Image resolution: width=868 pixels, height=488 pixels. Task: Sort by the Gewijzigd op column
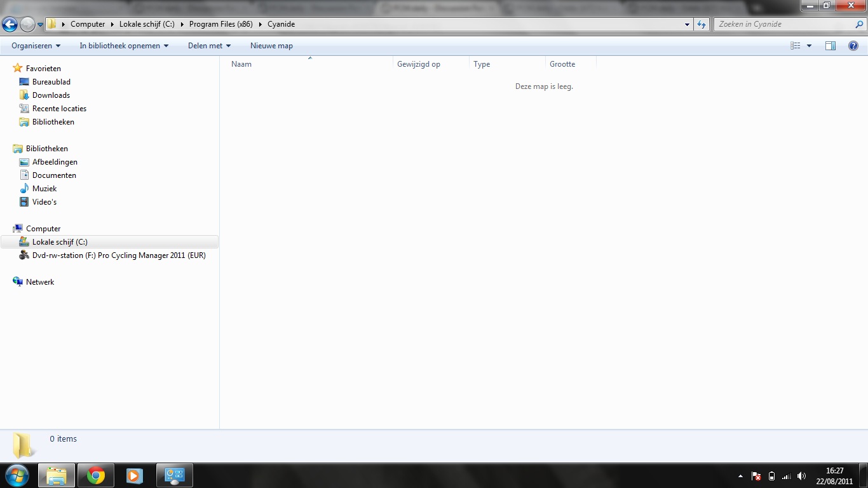419,64
